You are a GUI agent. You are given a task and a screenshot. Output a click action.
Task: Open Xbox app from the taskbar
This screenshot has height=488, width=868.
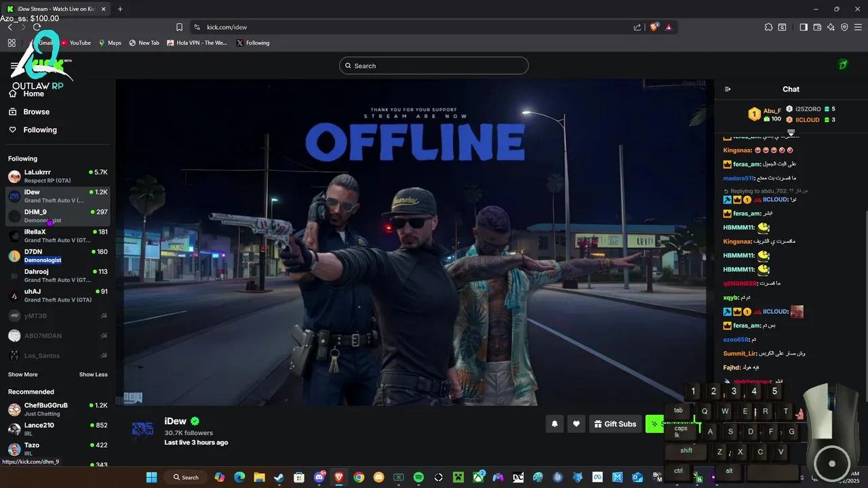coord(478,477)
